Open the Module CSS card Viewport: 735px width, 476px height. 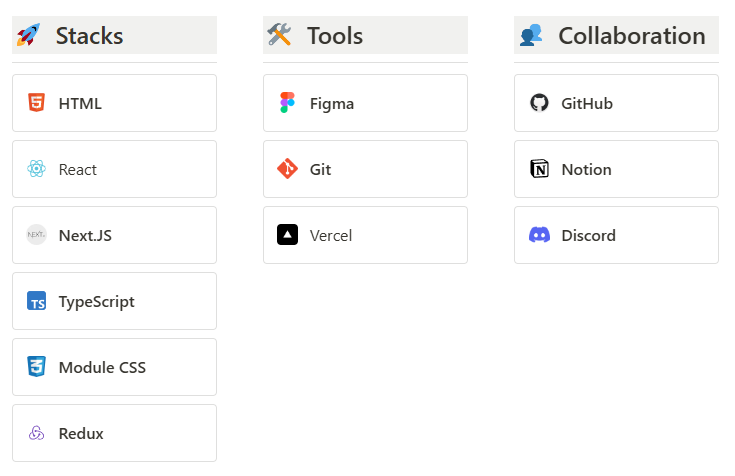point(114,367)
